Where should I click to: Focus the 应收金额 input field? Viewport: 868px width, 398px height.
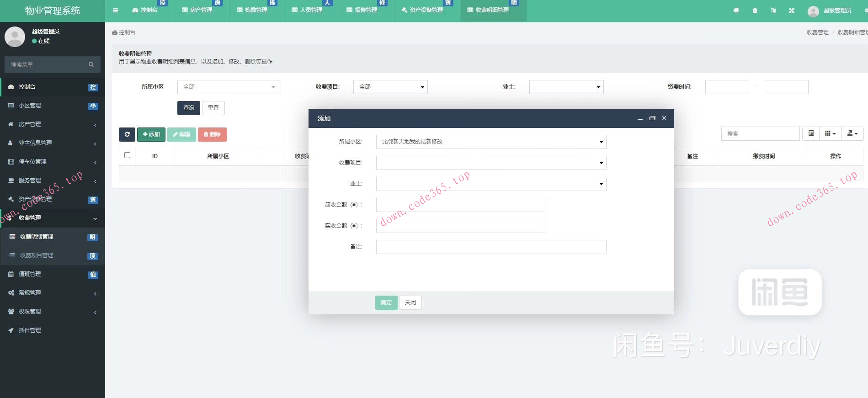[461, 205]
